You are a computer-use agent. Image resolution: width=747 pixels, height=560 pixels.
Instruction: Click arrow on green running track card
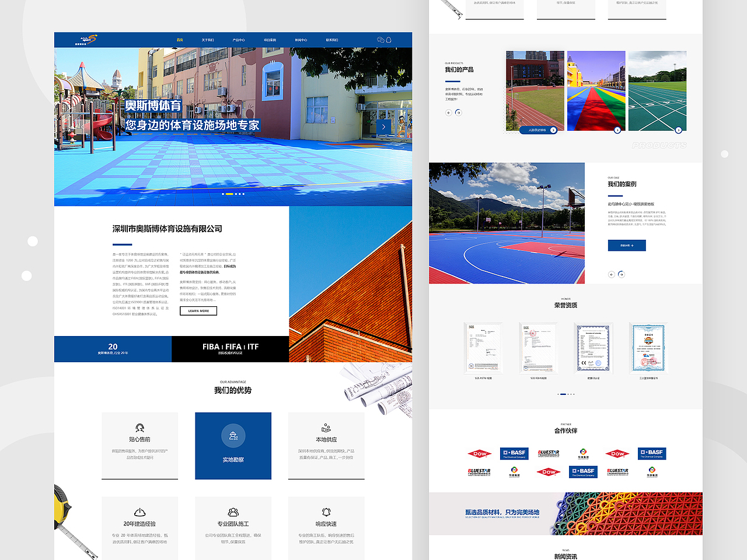(x=678, y=130)
